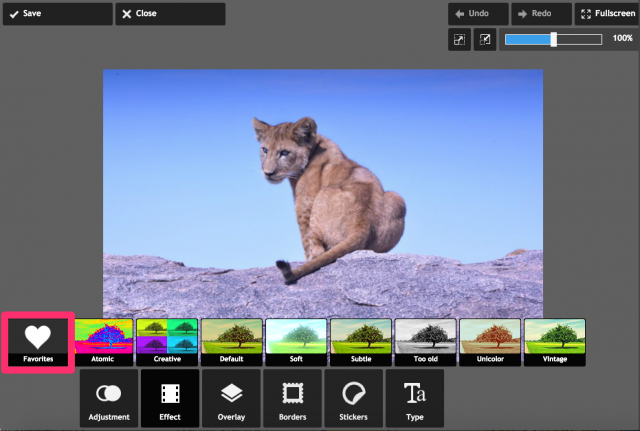Viewport: 640px width, 431px height.
Task: Open the Adjustment tools
Action: point(110,397)
